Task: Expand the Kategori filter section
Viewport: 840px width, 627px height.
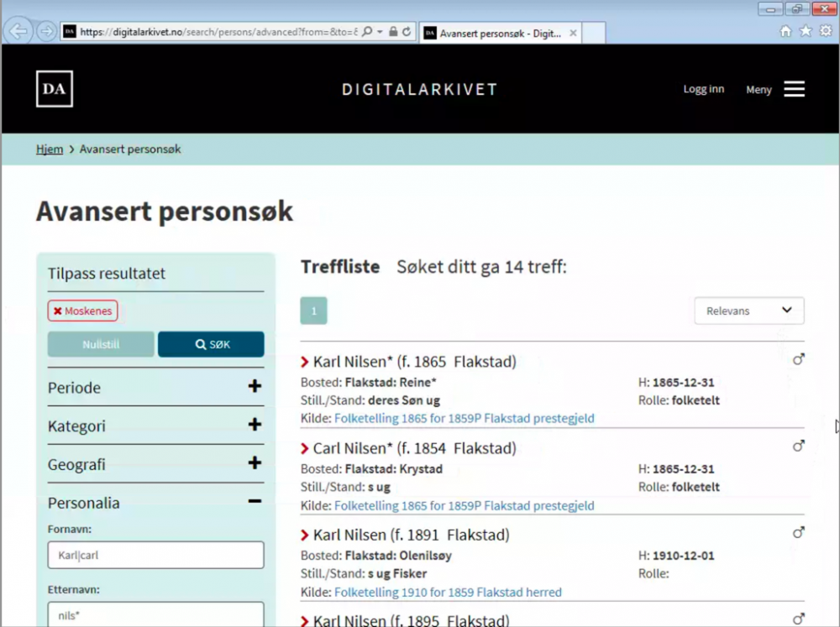Action: [255, 426]
